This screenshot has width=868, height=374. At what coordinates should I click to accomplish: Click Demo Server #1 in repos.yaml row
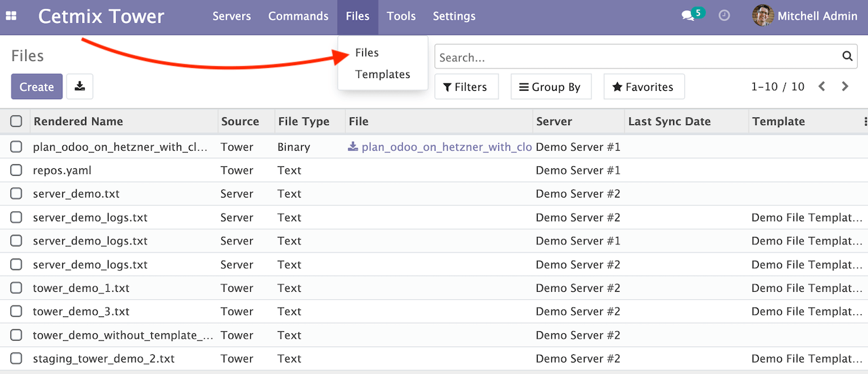(578, 170)
